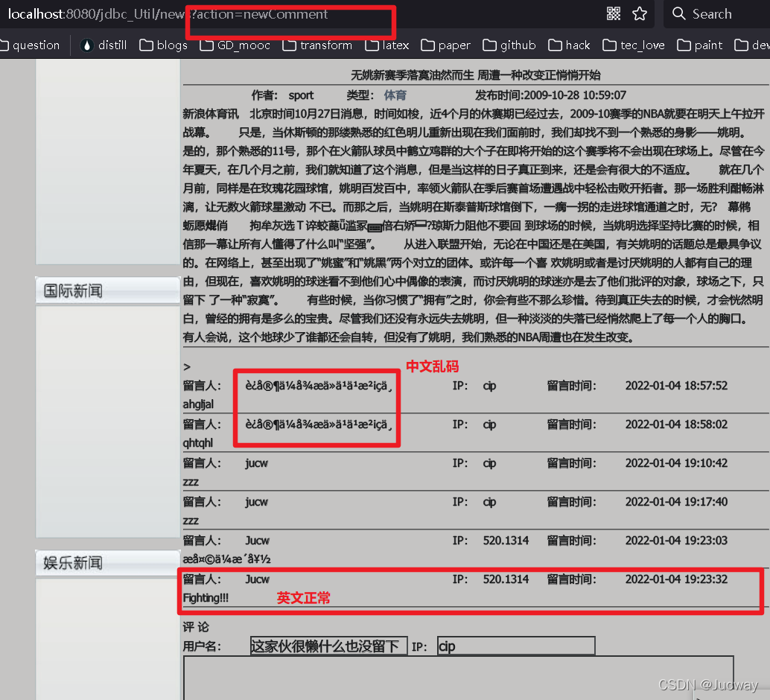Click the IP input field containing cip
The image size is (770, 700).
pyautogui.click(x=515, y=645)
